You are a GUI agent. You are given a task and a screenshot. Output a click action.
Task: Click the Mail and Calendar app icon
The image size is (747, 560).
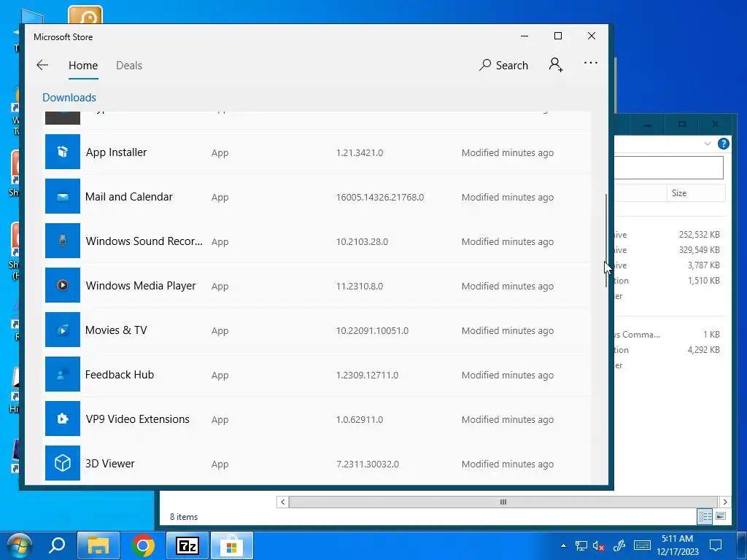coord(63,196)
